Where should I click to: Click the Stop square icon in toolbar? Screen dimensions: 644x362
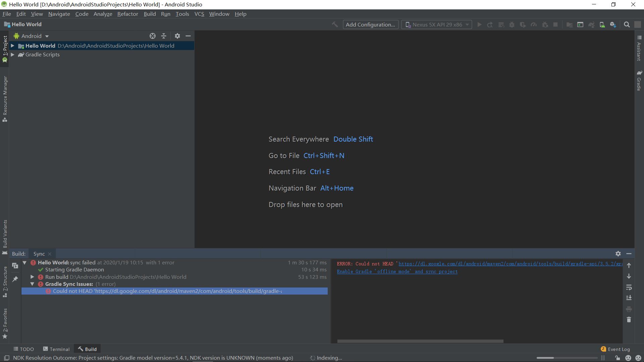(x=555, y=24)
